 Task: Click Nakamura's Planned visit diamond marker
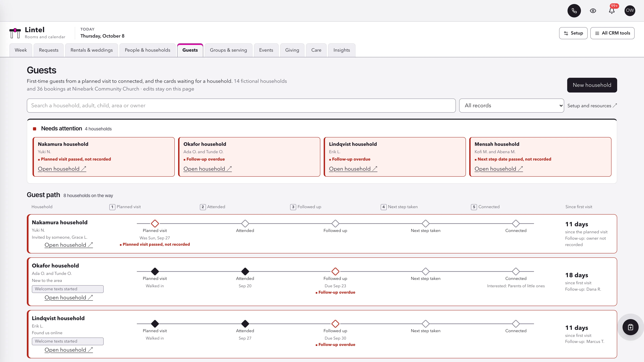pyautogui.click(x=155, y=223)
